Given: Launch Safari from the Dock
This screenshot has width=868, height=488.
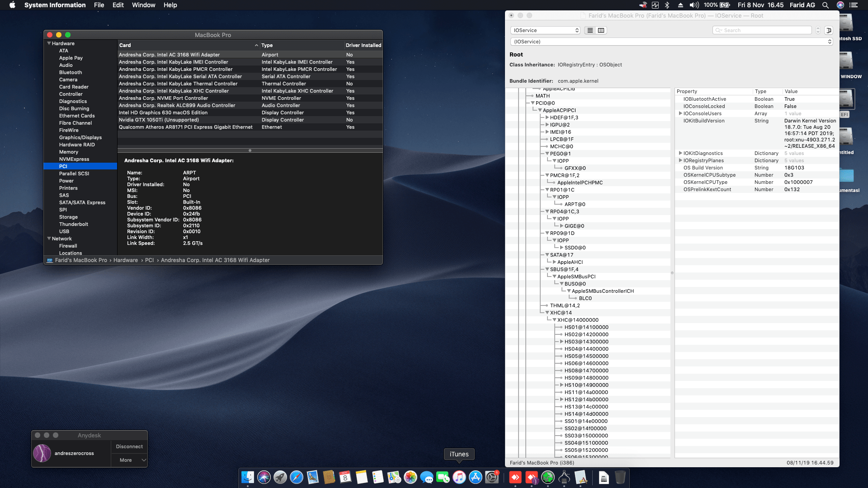Looking at the screenshot, I should tap(296, 477).
